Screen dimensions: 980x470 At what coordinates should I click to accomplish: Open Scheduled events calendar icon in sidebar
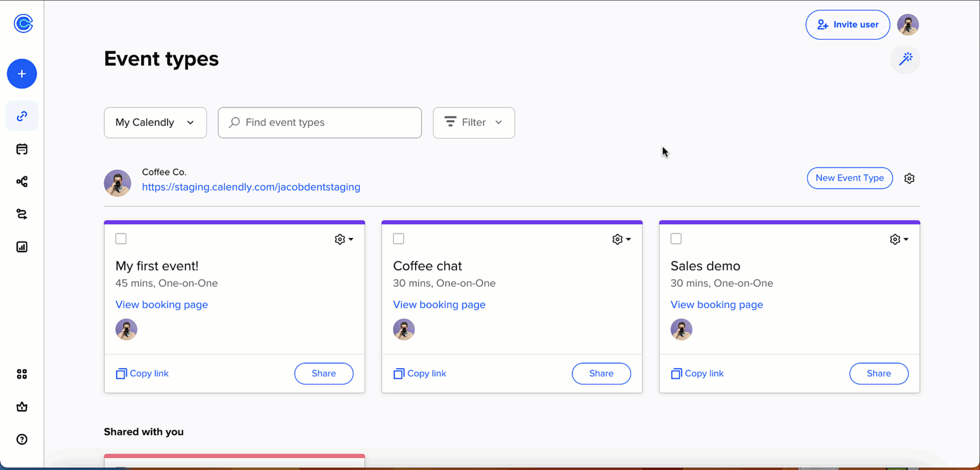[22, 149]
